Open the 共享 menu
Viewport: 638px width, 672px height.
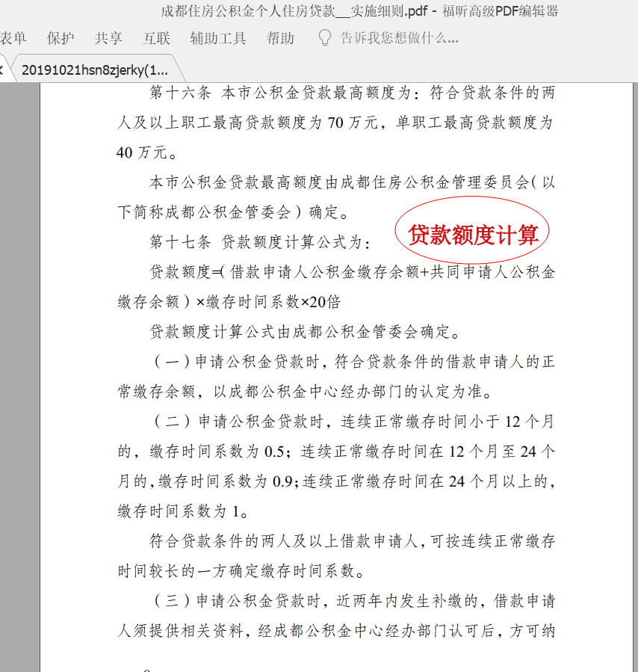tap(108, 38)
